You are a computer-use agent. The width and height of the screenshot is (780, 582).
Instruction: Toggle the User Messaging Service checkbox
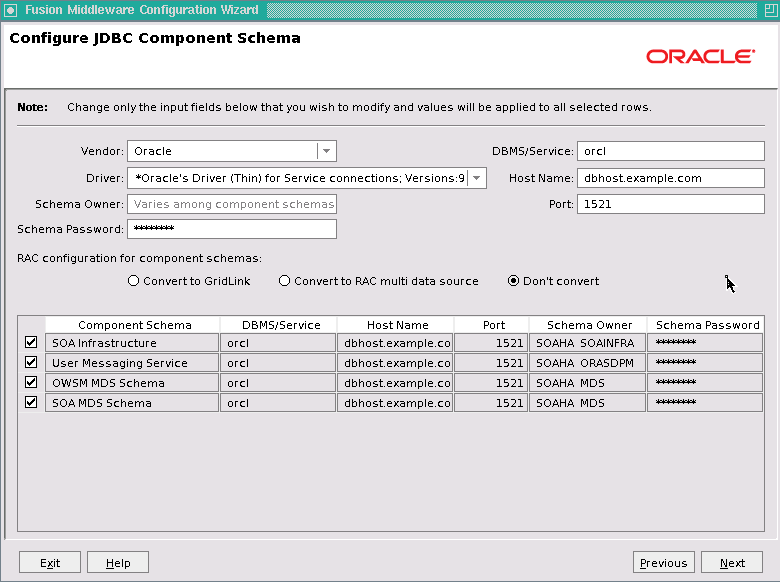[x=31, y=362]
